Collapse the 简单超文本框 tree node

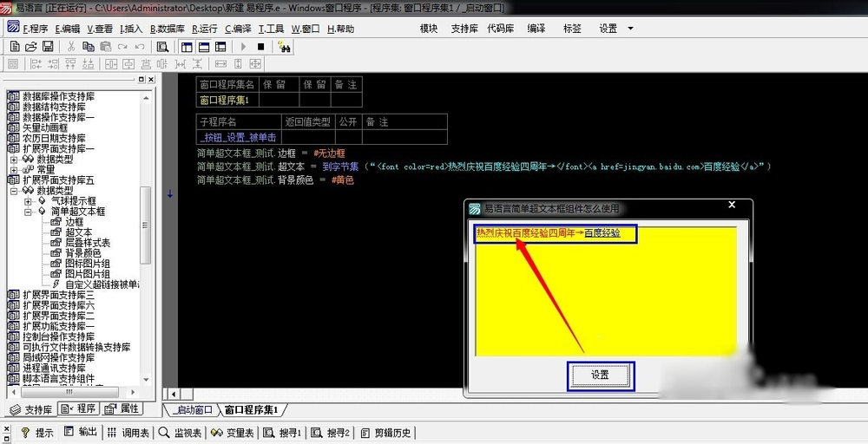click(x=28, y=212)
